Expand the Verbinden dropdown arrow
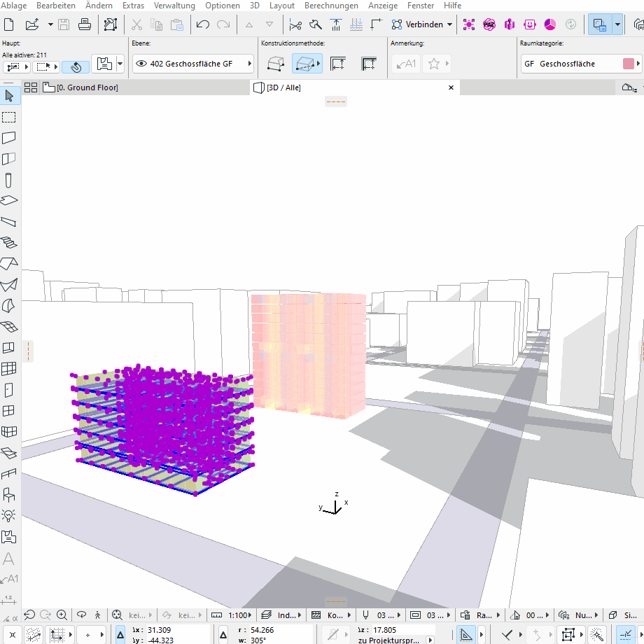This screenshot has width=644, height=644. pos(449,24)
